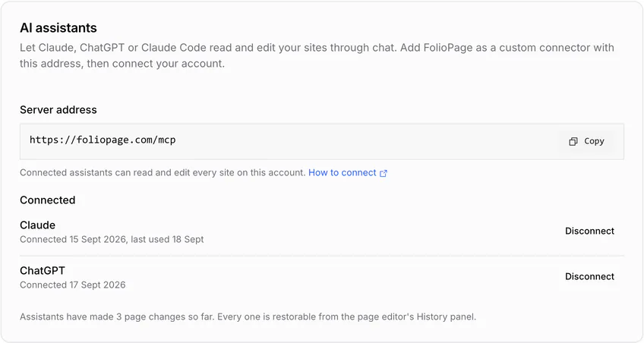Copy the server address using the Copy label

(x=594, y=141)
